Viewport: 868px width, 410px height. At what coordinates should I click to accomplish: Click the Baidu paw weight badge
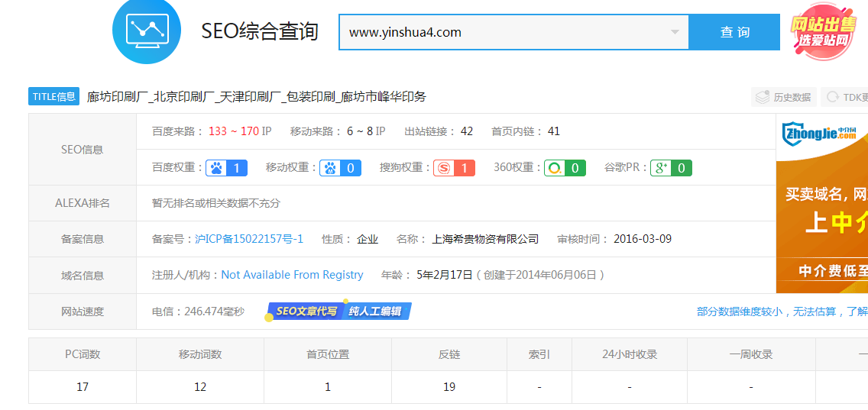click(x=226, y=168)
